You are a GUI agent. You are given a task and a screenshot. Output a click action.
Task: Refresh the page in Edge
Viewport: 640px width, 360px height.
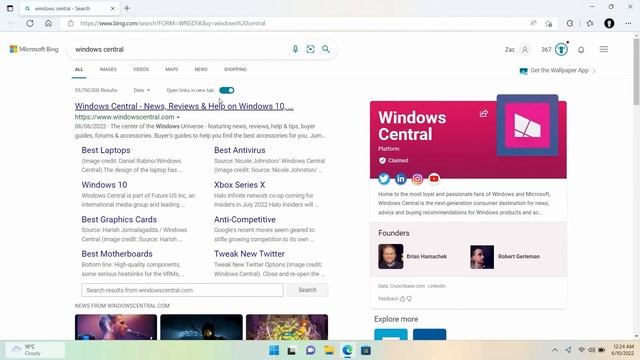tap(30, 23)
